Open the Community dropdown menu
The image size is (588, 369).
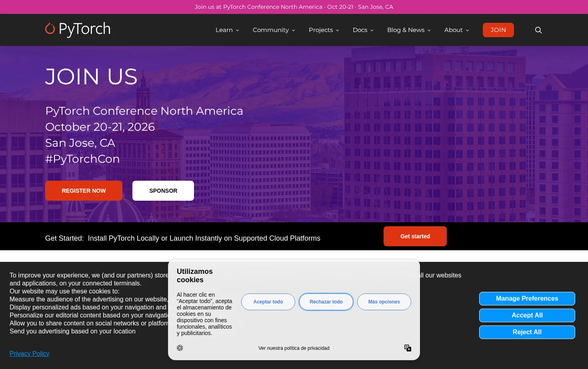pyautogui.click(x=274, y=30)
